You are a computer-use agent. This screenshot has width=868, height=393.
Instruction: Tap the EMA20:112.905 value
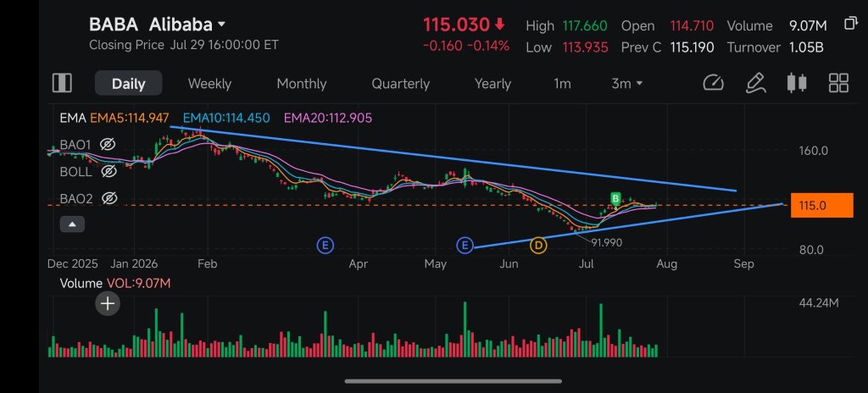(328, 118)
